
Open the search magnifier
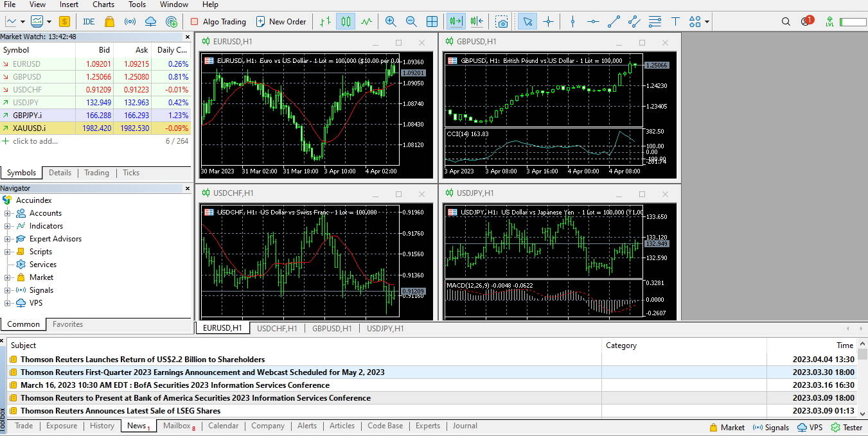[x=786, y=21]
